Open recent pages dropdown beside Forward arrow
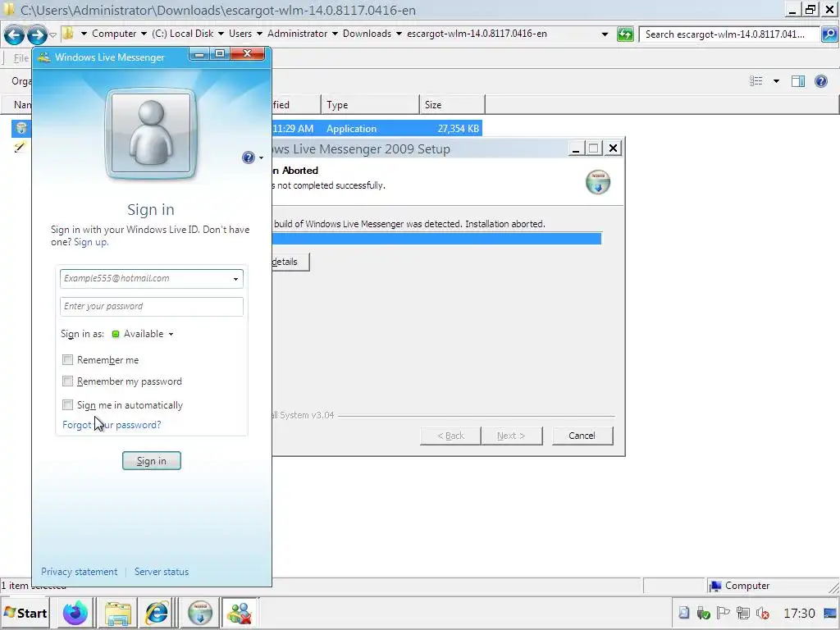This screenshot has height=630, width=840. tap(52, 35)
